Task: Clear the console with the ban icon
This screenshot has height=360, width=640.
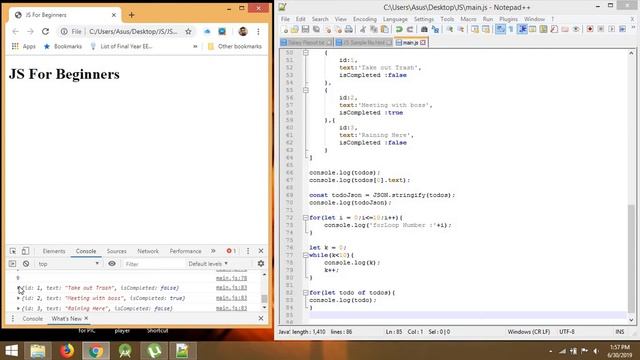Action: [26, 264]
